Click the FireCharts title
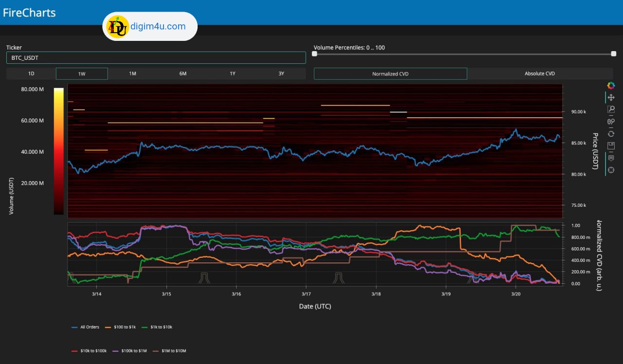Viewport: 623px width, 364px height. (29, 13)
